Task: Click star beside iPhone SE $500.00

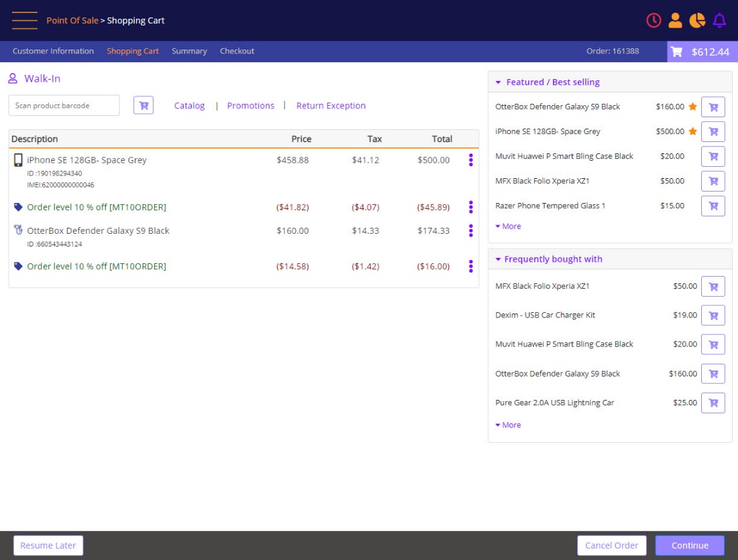Action: tap(692, 131)
